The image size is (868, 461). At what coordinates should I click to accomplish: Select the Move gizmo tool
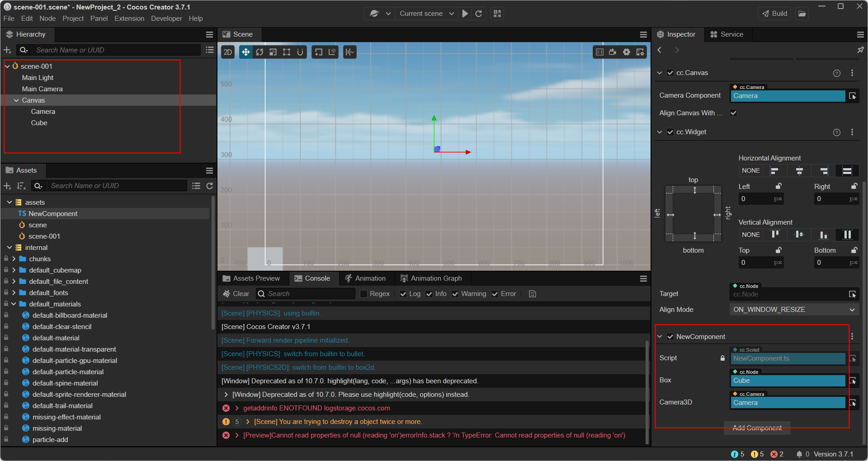click(245, 52)
